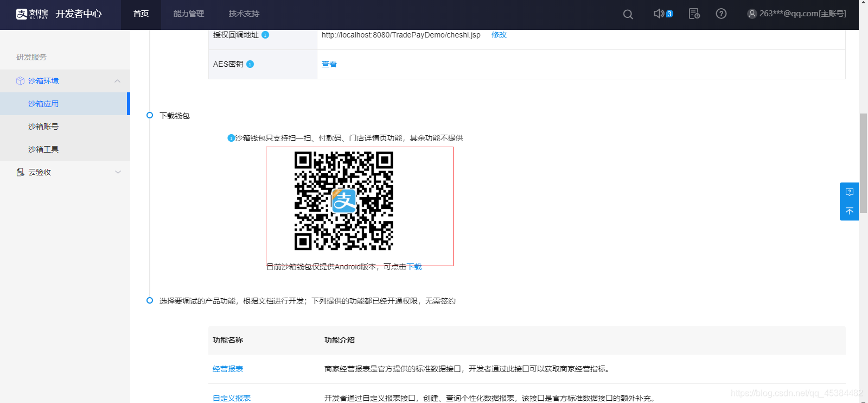Open the 技术支持 menu

coord(244,14)
